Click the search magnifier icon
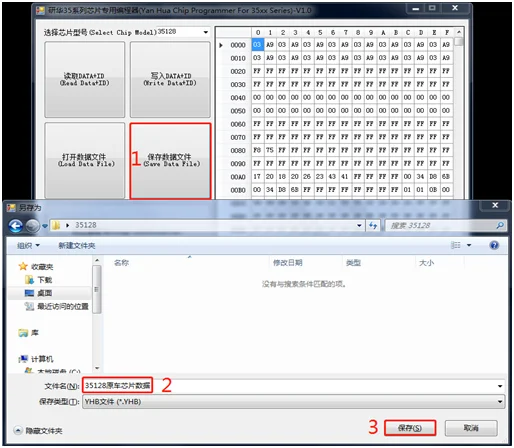Viewport: 514px width, 448px height. point(500,226)
